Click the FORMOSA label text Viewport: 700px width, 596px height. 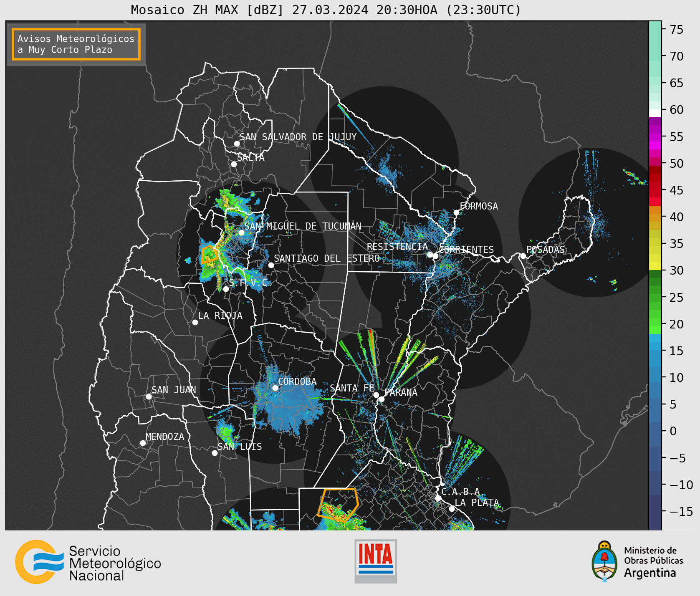point(479,206)
